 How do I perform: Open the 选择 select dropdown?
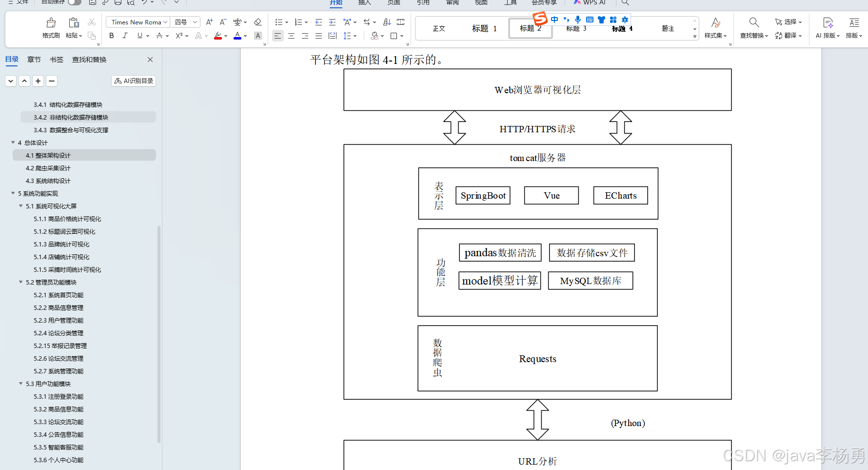point(789,22)
